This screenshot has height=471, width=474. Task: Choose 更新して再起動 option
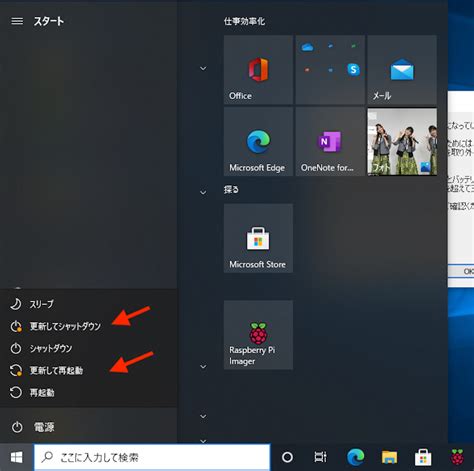click(88, 370)
